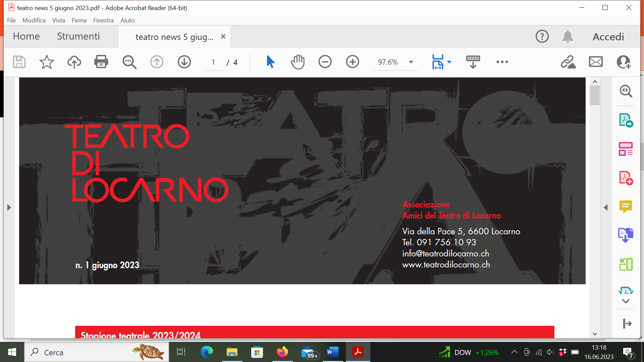
Task: Open Organize Pages tool in right pane
Action: (626, 149)
